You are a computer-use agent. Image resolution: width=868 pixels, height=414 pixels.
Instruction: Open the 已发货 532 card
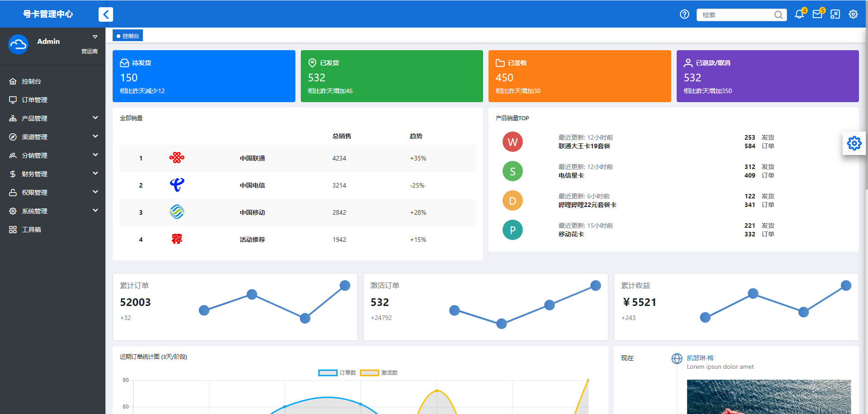(x=392, y=76)
